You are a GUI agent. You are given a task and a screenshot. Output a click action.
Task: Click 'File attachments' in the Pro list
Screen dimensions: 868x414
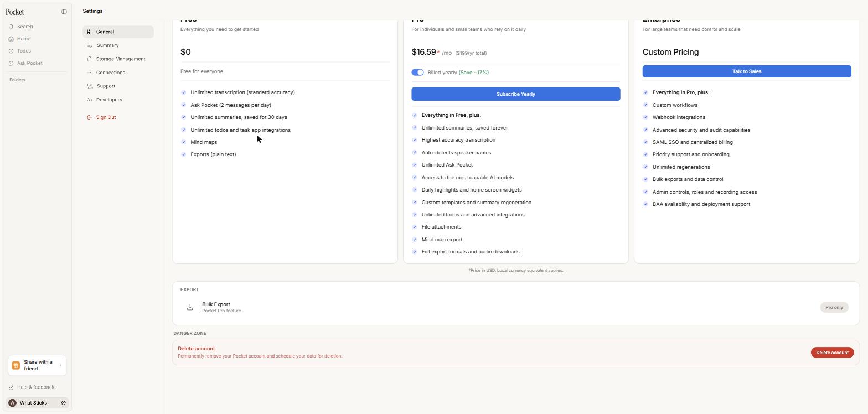point(441,227)
